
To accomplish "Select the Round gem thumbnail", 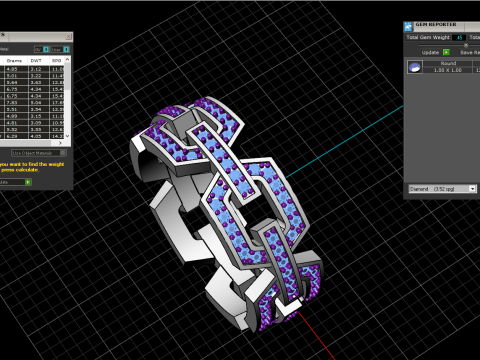I will click(x=415, y=67).
